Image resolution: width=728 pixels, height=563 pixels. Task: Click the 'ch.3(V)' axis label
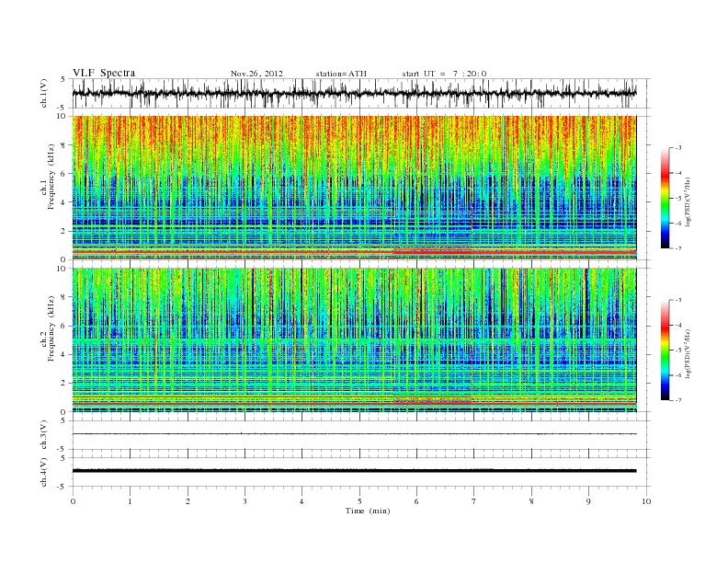[44, 435]
